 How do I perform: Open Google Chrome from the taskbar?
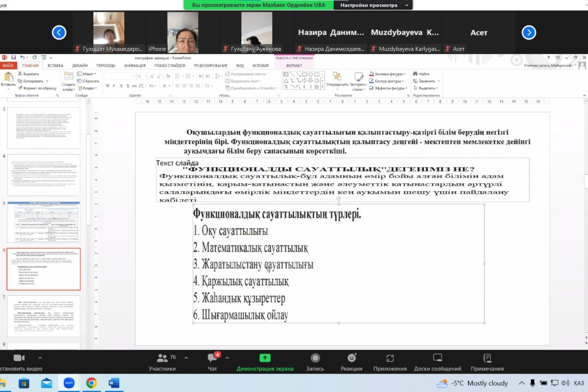click(91, 383)
